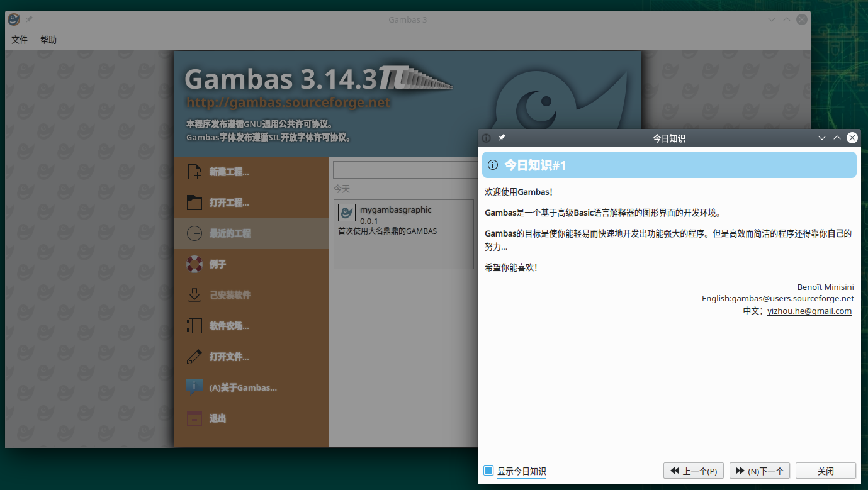The image size is (868, 490).
Task: Select the lifebuoy icon for 例子 examples
Action: point(193,264)
